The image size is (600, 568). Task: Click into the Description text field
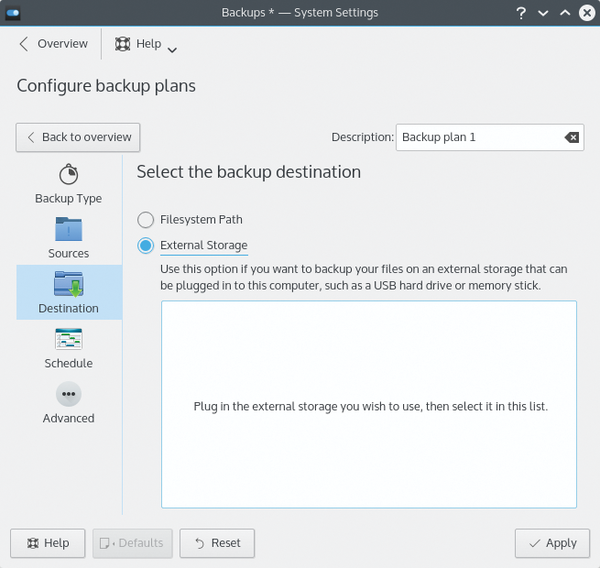point(480,137)
